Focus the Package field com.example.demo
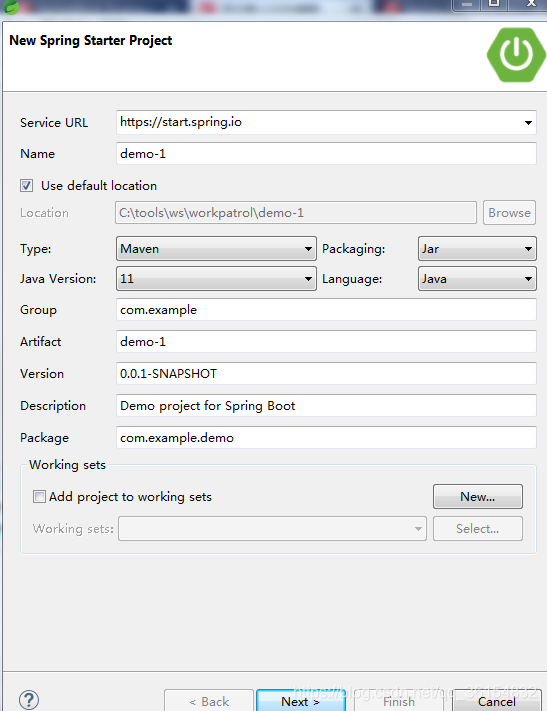The image size is (547, 711). pos(326,438)
